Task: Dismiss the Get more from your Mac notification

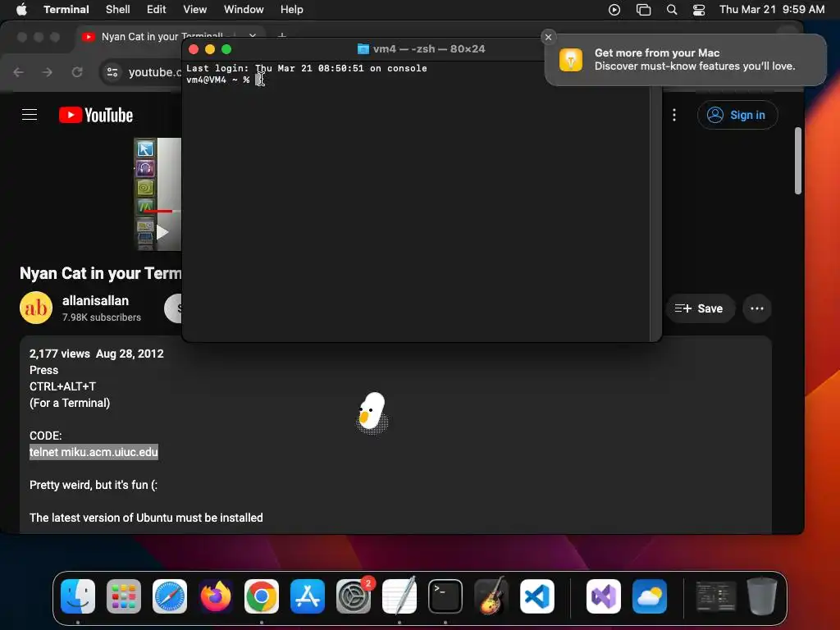Action: [548, 37]
